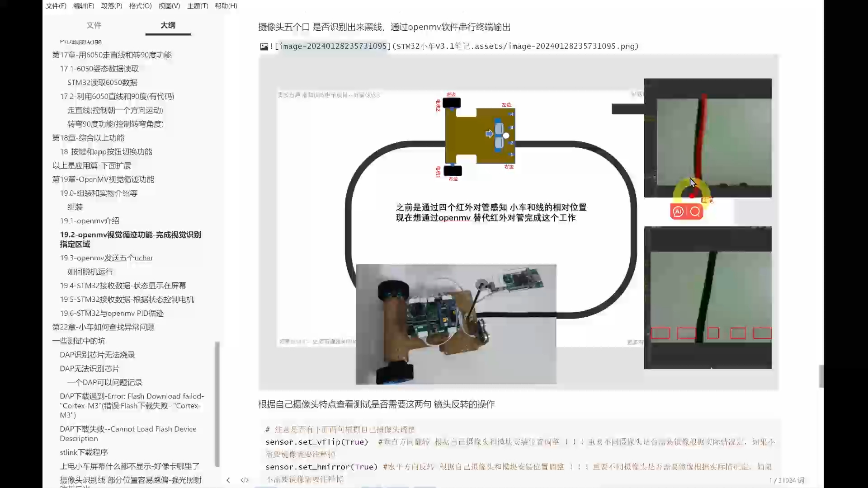Go to 第17章-用6050走直线和转90度功能 heading
Image resolution: width=868 pixels, height=488 pixels.
112,55
